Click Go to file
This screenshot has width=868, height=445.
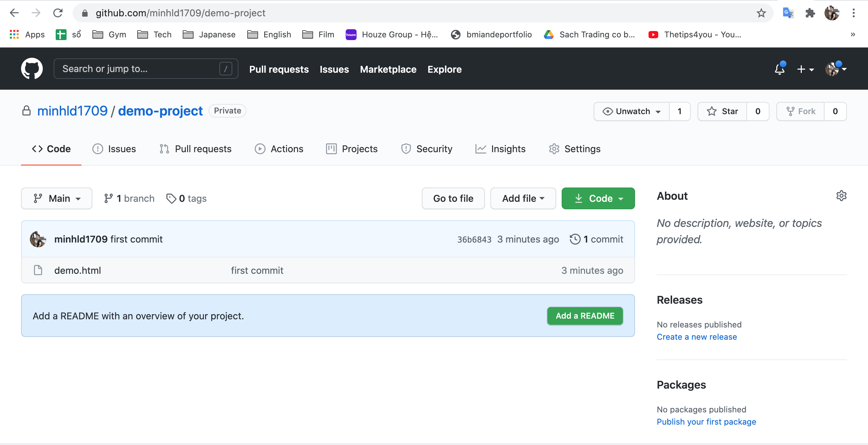[x=453, y=198]
